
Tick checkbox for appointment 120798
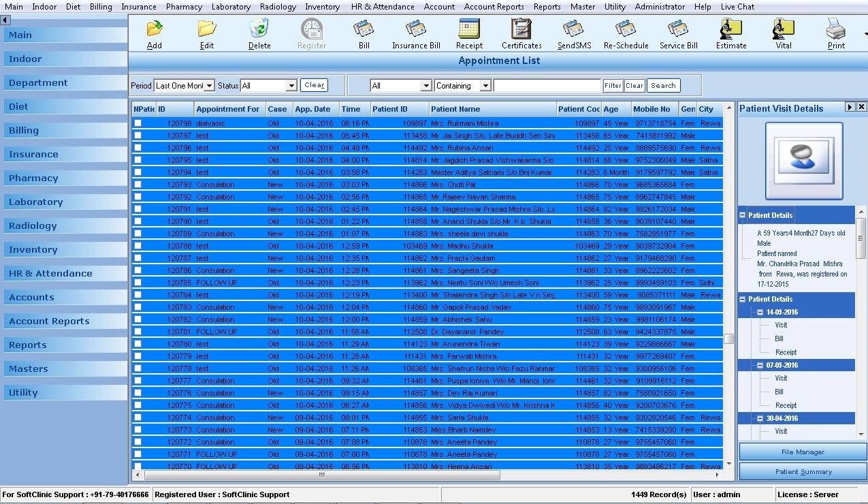(x=138, y=123)
